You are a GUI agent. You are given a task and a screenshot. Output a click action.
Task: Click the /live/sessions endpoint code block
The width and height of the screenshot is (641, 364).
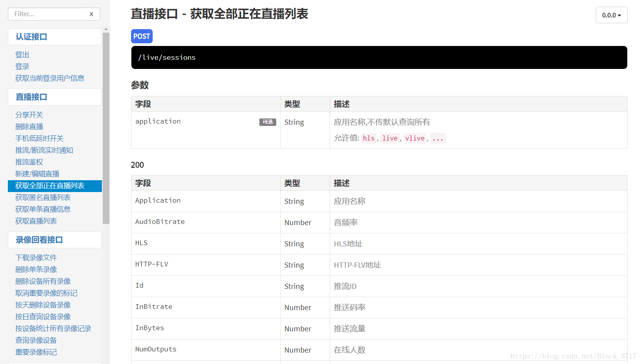[x=379, y=57]
